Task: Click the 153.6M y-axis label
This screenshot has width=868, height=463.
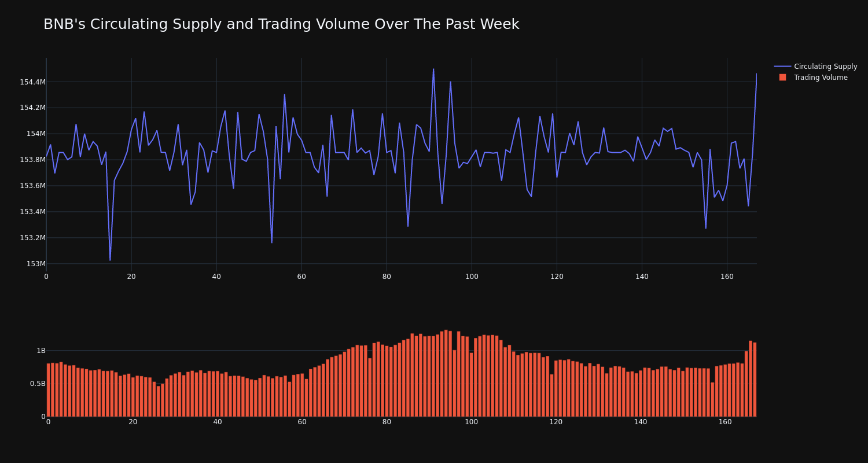Action: point(32,186)
